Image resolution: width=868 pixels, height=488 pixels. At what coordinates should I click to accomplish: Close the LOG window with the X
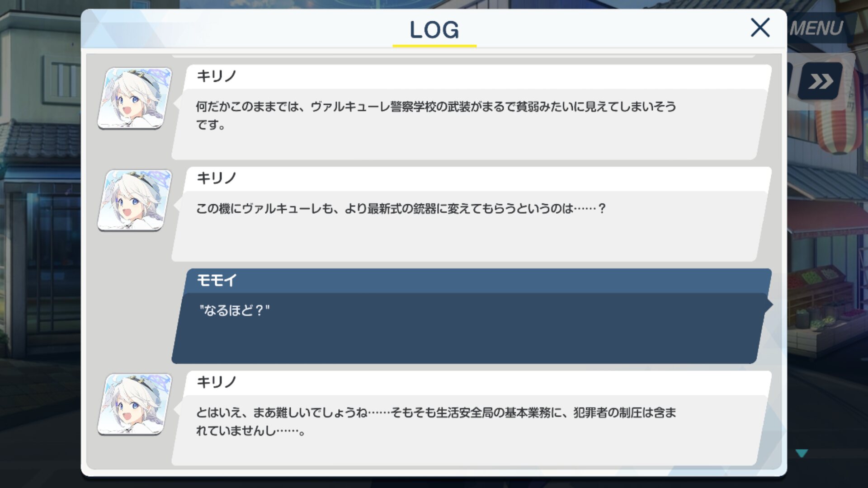click(760, 28)
